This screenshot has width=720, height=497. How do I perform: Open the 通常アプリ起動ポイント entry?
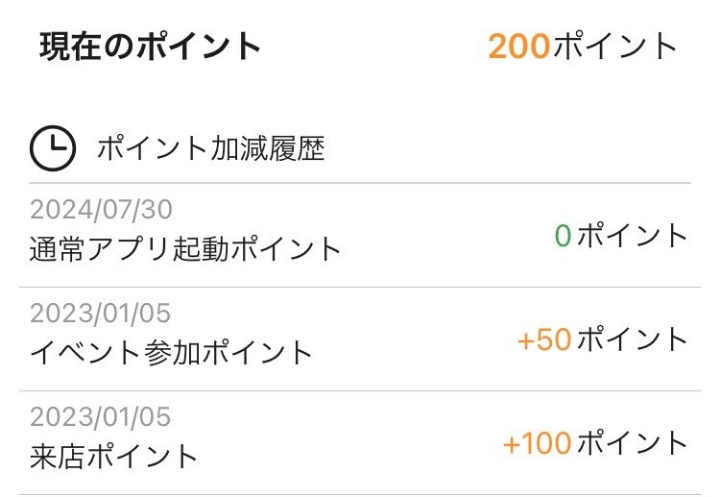pos(185,248)
